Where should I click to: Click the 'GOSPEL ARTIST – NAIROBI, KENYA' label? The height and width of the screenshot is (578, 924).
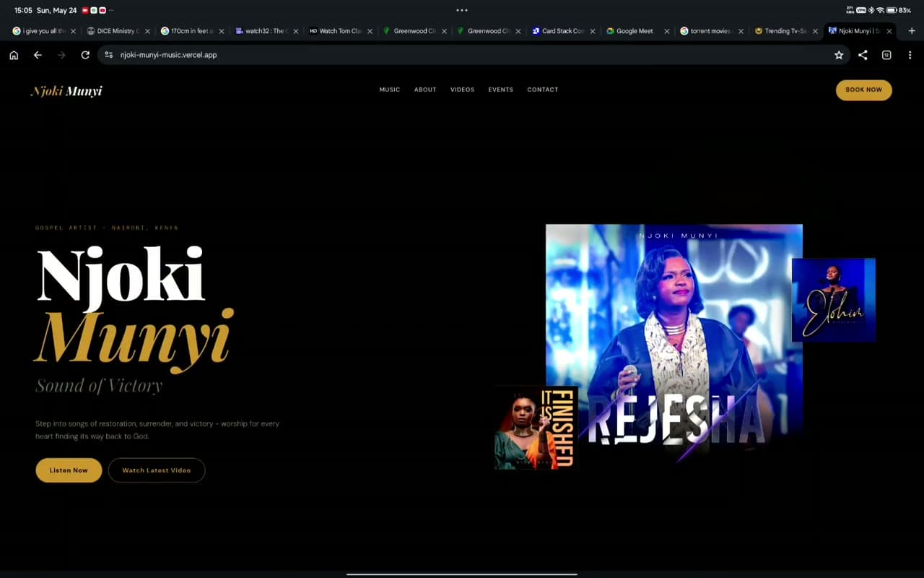click(x=107, y=228)
